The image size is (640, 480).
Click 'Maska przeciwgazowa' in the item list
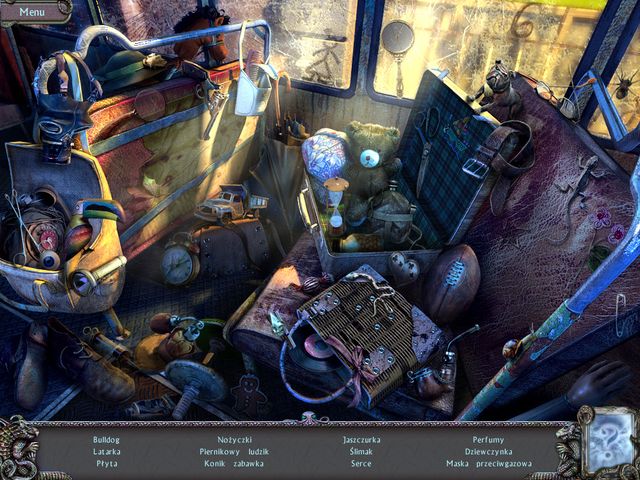(486, 464)
